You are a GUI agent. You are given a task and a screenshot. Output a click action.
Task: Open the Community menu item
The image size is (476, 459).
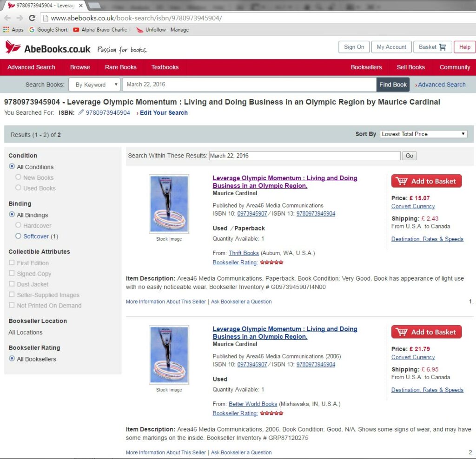click(x=455, y=67)
